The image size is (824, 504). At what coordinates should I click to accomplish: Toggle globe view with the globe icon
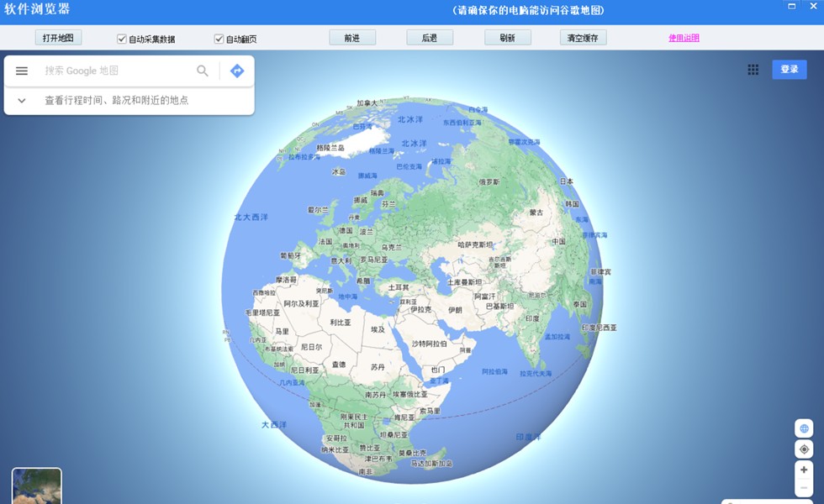pos(804,428)
